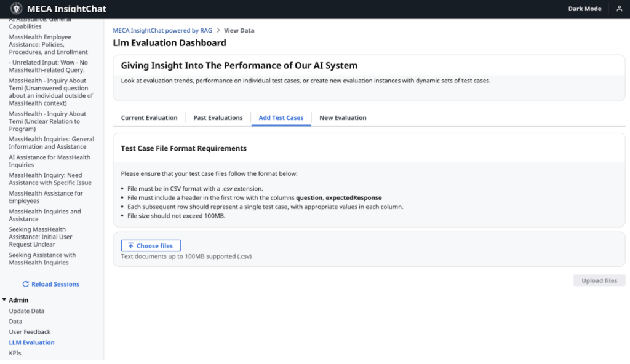This screenshot has width=630, height=364.
Task: Click the MECA shield logo icon
Action: click(x=16, y=9)
